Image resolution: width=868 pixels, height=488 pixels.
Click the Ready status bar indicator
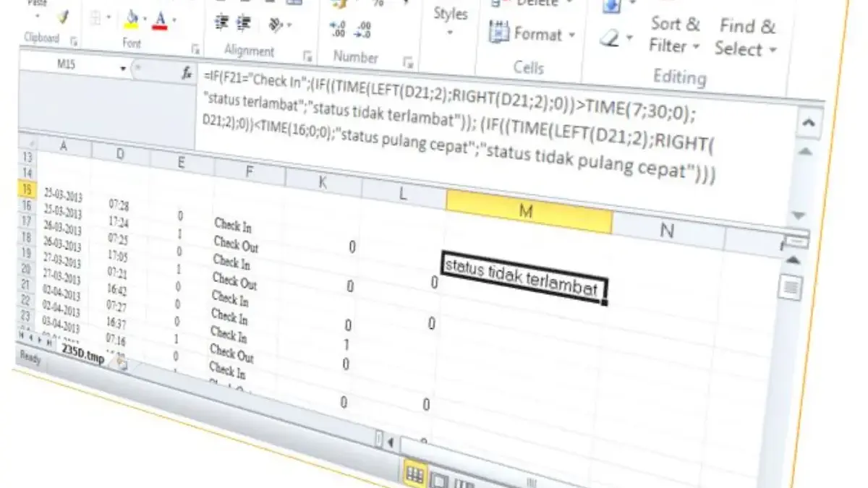[x=29, y=357]
